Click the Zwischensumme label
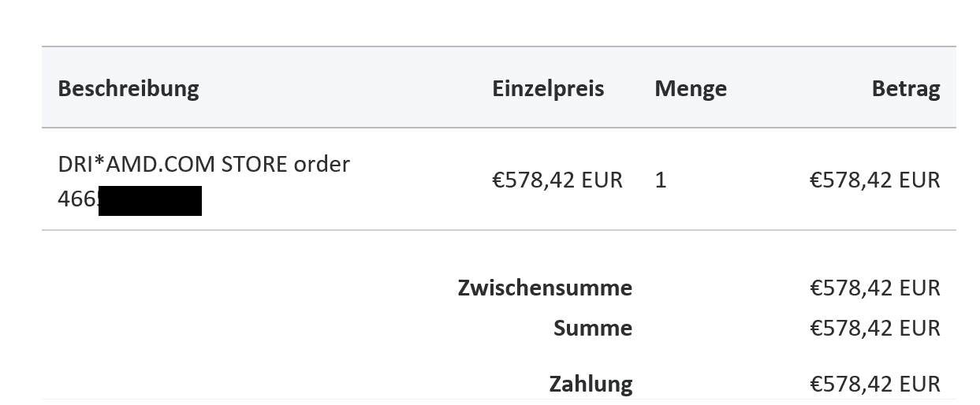Image resolution: width=980 pixels, height=405 pixels. (544, 288)
